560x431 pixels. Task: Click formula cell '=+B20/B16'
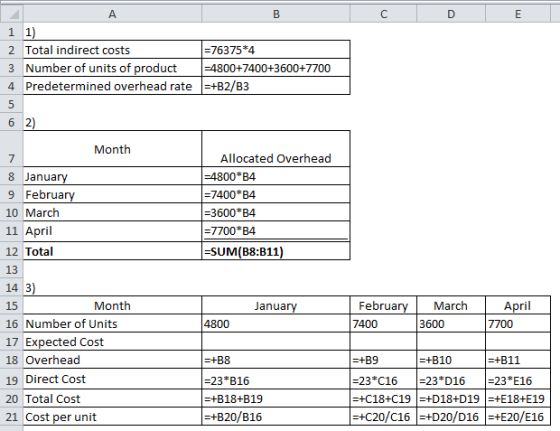pos(276,417)
